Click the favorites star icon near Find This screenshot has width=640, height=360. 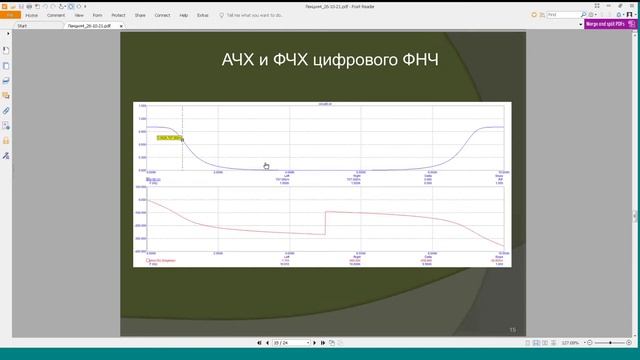click(x=534, y=15)
